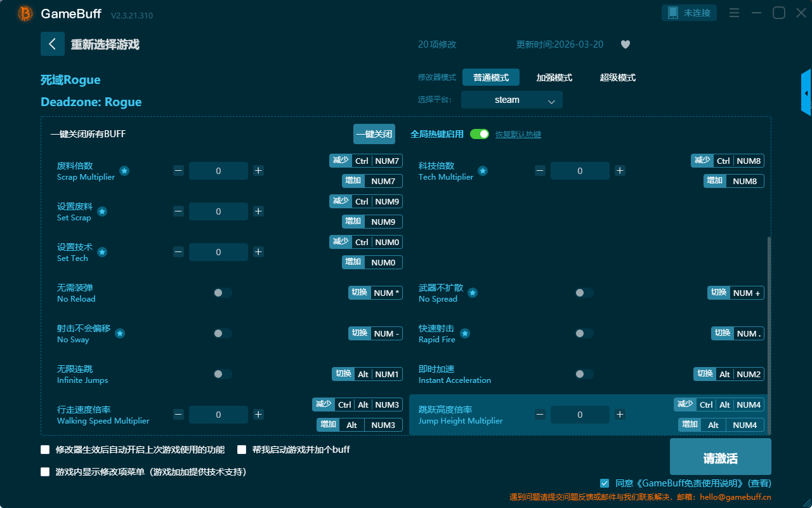812x508 pixels.
Task: Click the back arrow to reselect game
Action: coord(53,44)
